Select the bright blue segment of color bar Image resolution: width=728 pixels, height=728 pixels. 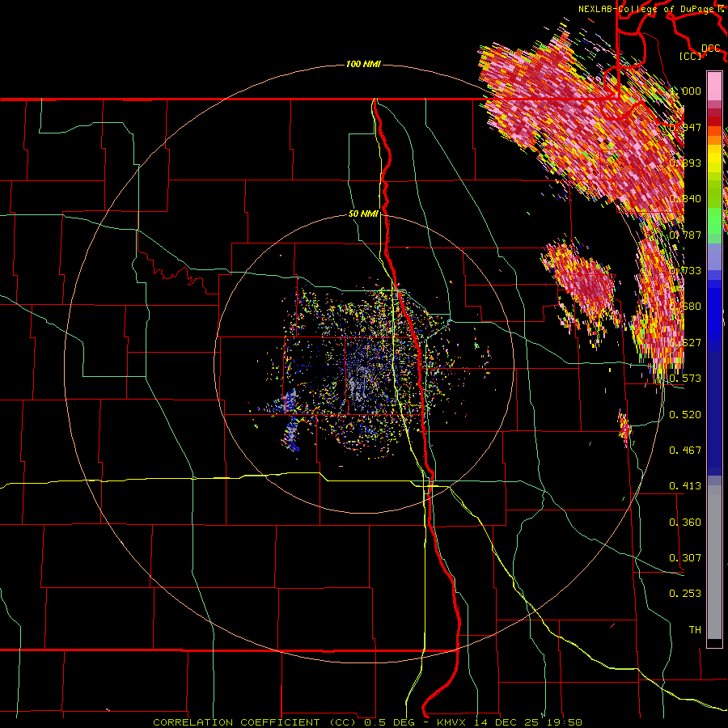pos(714,311)
